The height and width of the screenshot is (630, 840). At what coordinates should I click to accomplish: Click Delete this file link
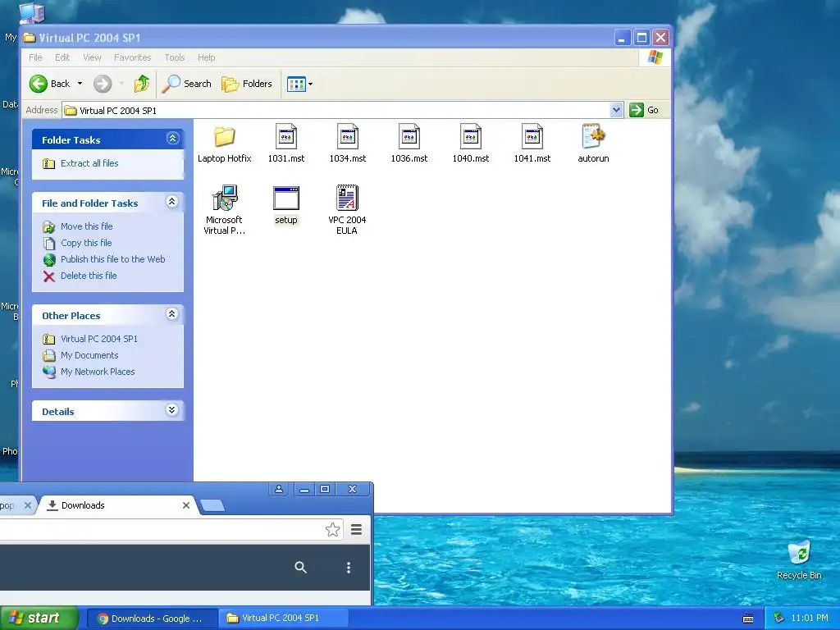(x=89, y=276)
